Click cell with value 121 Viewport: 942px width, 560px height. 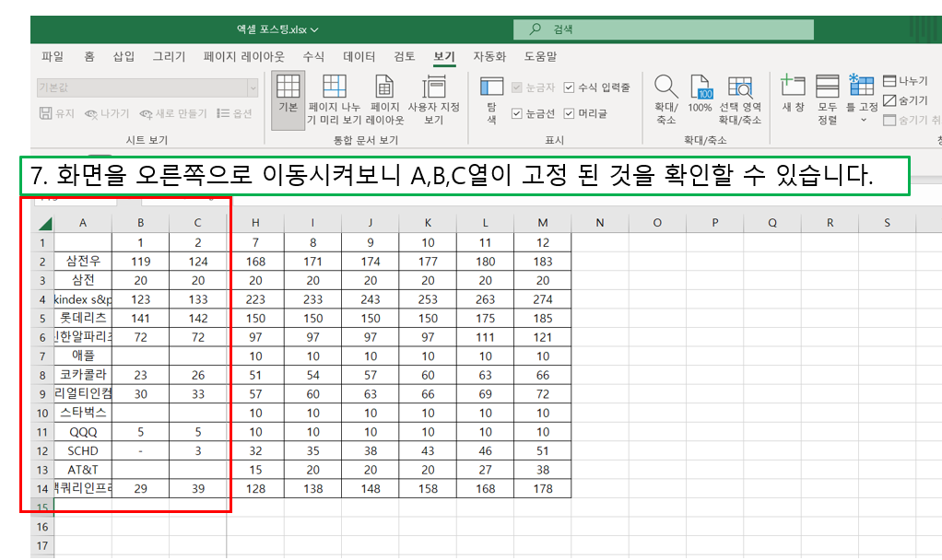click(543, 337)
